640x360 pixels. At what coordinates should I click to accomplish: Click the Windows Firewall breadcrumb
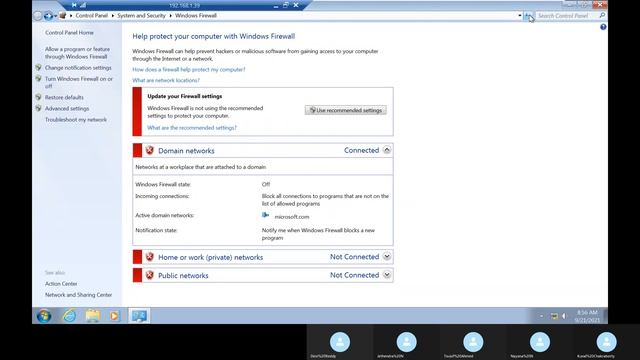(196, 16)
